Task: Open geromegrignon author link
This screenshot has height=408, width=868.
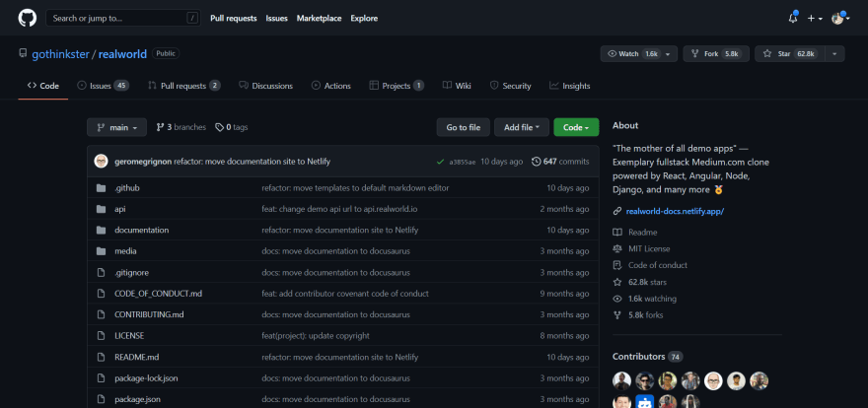Action: click(x=143, y=162)
